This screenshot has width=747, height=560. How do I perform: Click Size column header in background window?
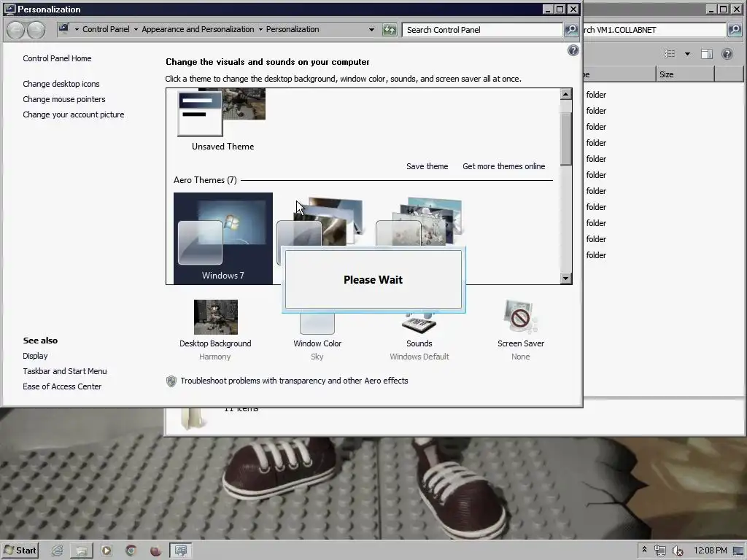[x=685, y=74]
